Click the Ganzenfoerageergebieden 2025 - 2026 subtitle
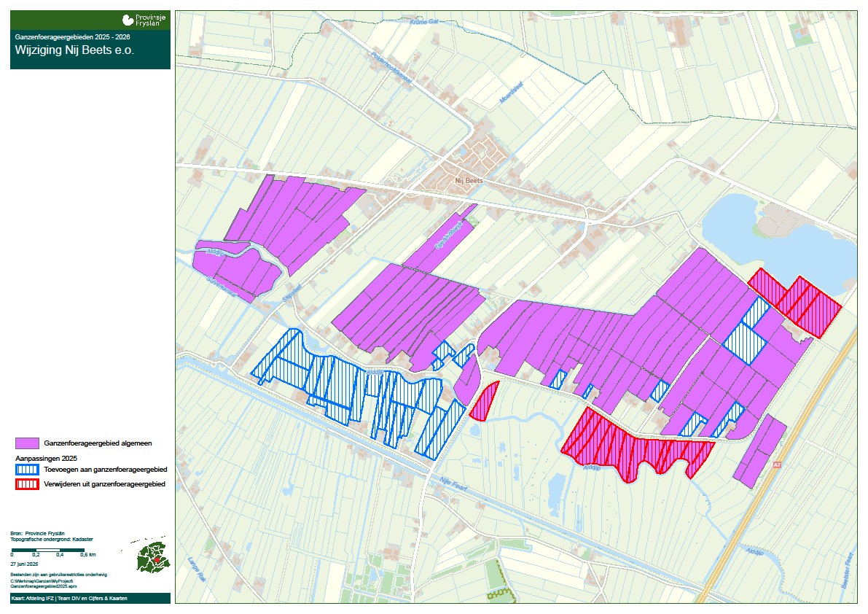This screenshot has width=868, height=614. point(72,36)
